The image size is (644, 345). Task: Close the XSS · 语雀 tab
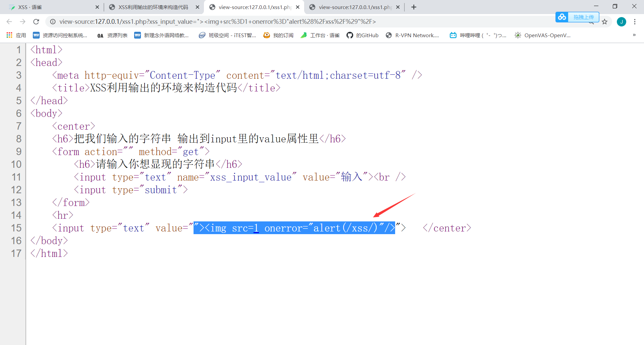click(x=97, y=7)
